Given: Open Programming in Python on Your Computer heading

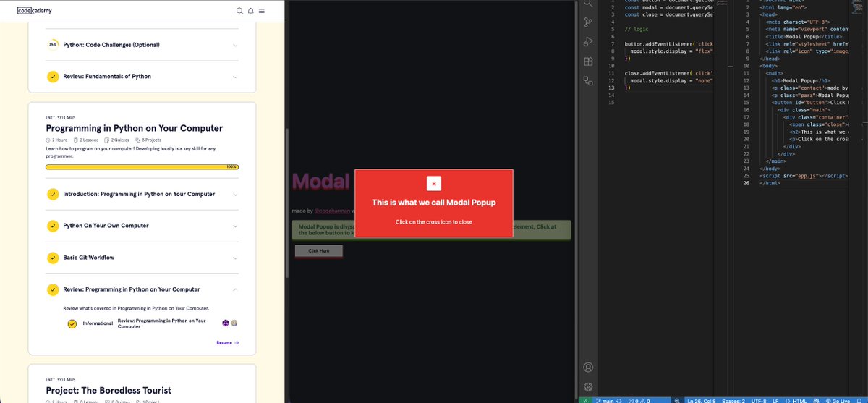Looking at the screenshot, I should (134, 128).
